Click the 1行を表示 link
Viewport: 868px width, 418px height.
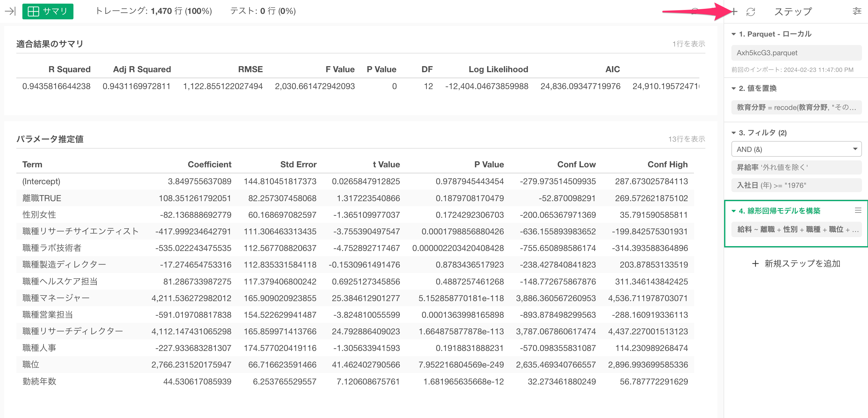point(688,44)
